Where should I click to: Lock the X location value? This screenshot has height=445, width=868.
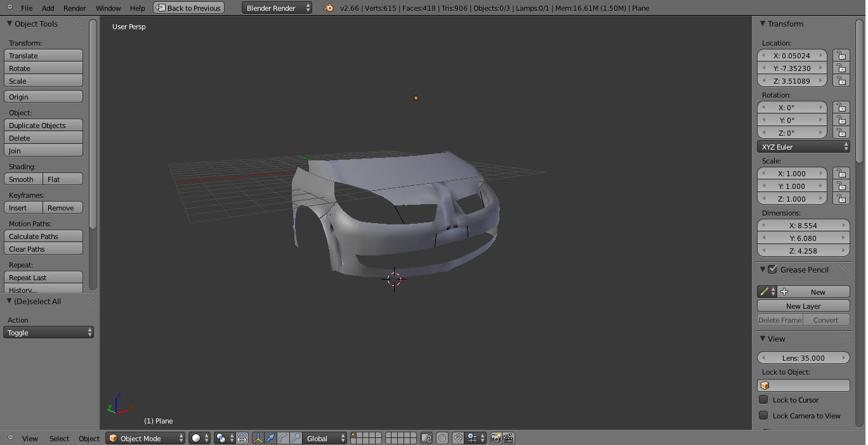[841, 56]
